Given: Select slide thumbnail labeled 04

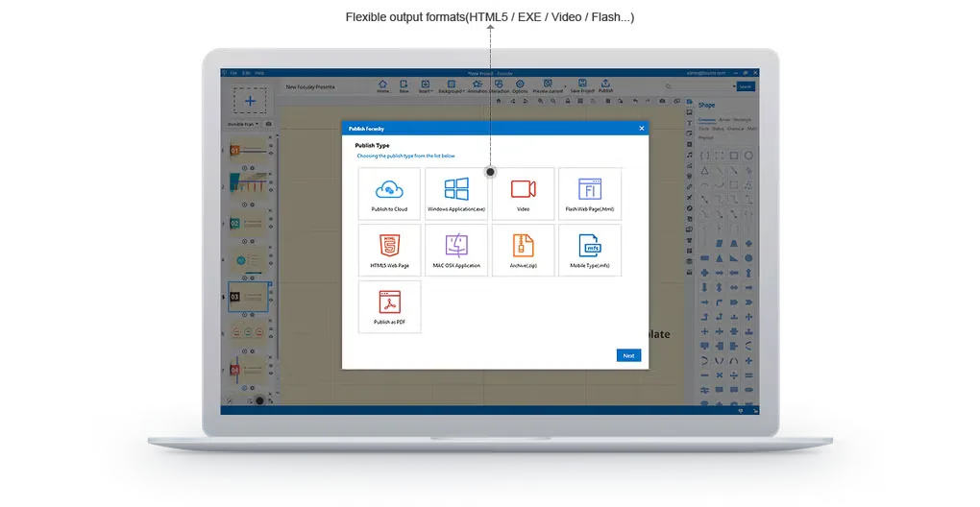Looking at the screenshot, I should [x=248, y=371].
